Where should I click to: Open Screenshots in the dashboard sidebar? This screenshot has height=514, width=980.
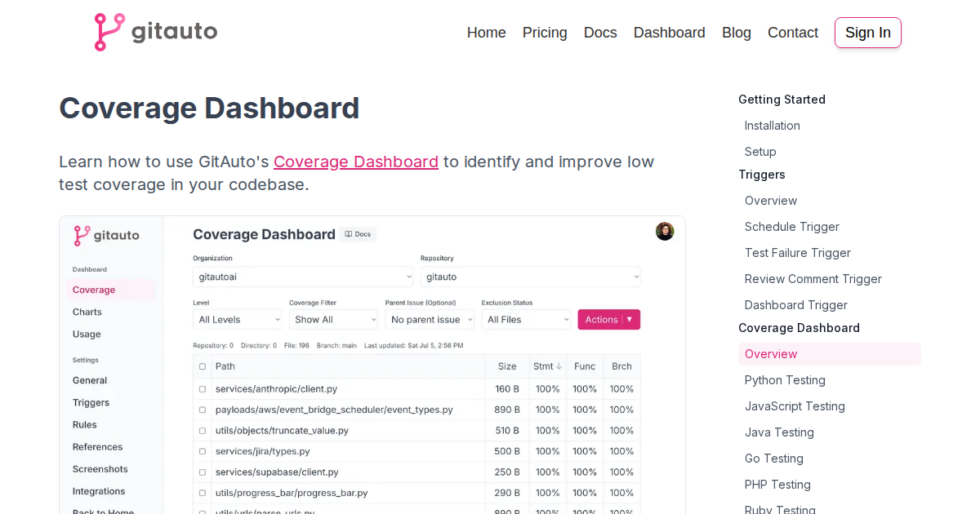[100, 469]
